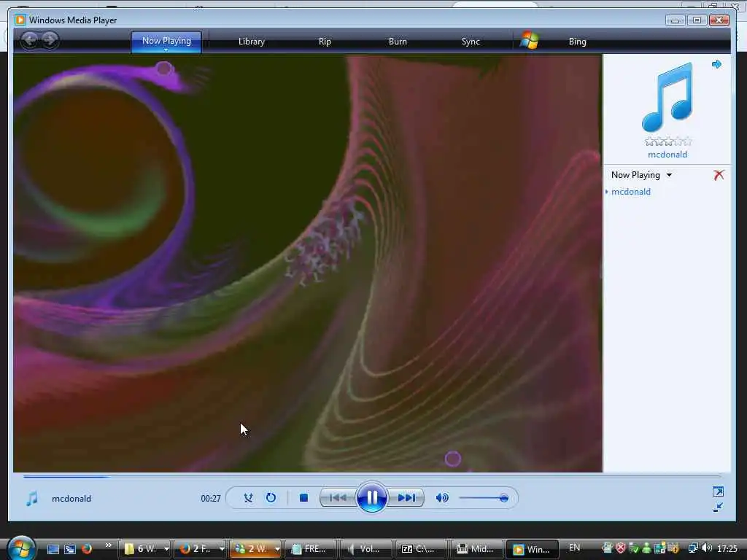Click the green user tray icon
The height and width of the screenshot is (560, 747).
coord(646,548)
